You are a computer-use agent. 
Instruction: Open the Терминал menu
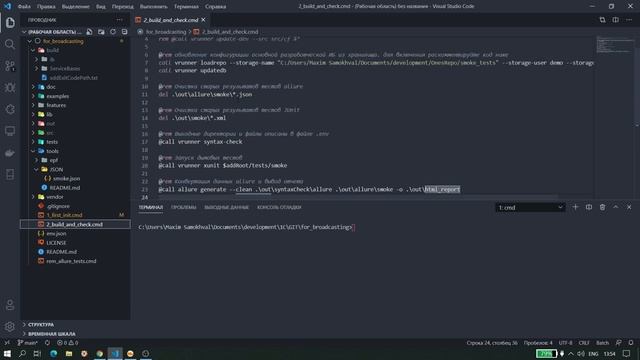pos(186,7)
